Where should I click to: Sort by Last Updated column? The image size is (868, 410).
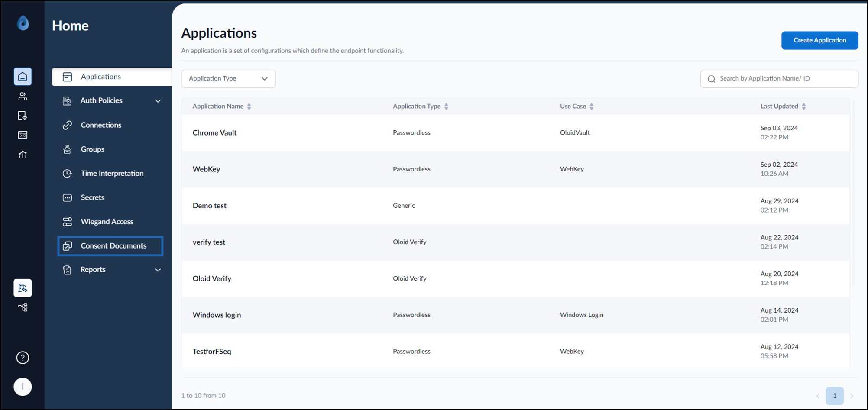tap(804, 107)
